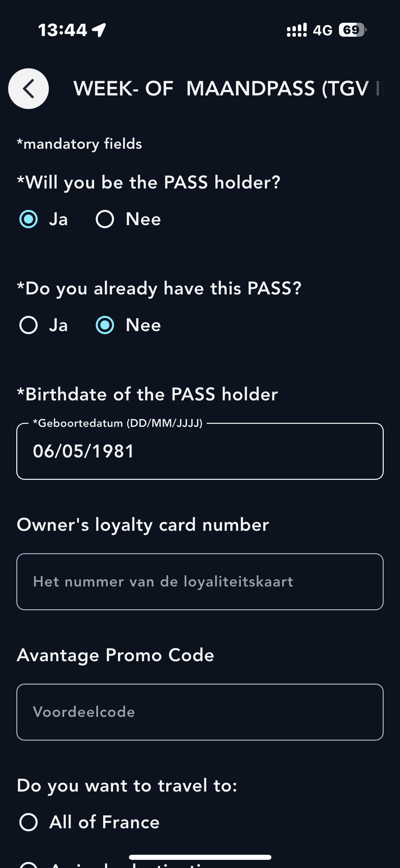Tap the location arrow in status bar

pyautogui.click(x=99, y=30)
